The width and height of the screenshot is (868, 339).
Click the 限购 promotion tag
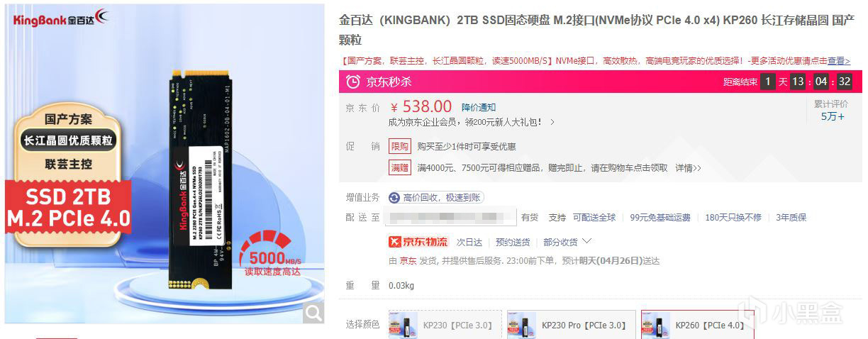(x=399, y=146)
